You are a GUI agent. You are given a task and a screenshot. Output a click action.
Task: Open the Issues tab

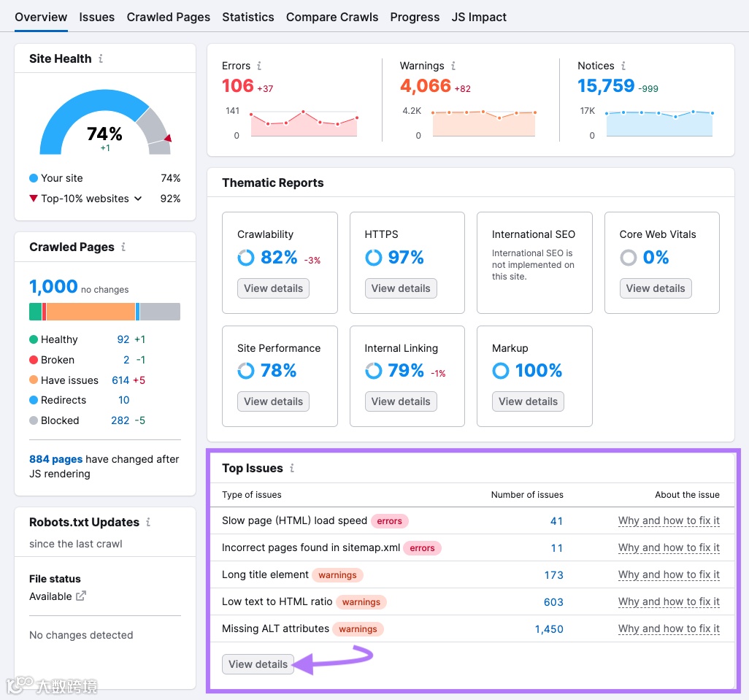[97, 18]
